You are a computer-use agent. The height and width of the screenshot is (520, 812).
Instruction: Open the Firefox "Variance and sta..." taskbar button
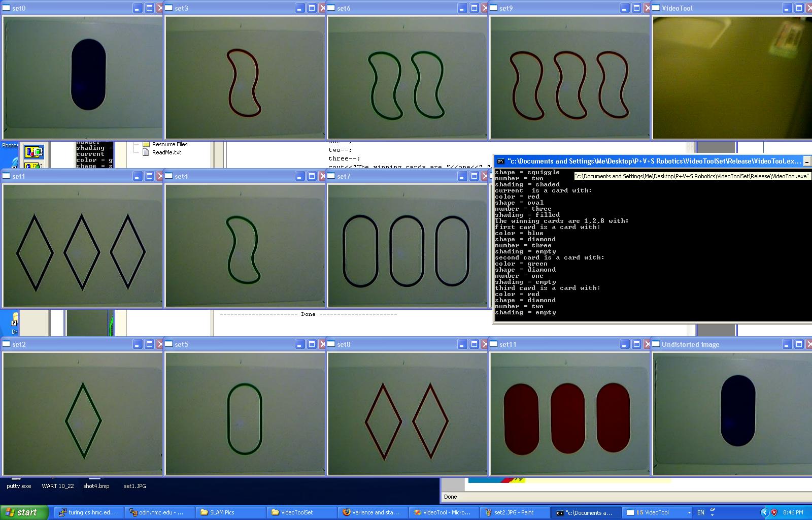pyautogui.click(x=374, y=512)
